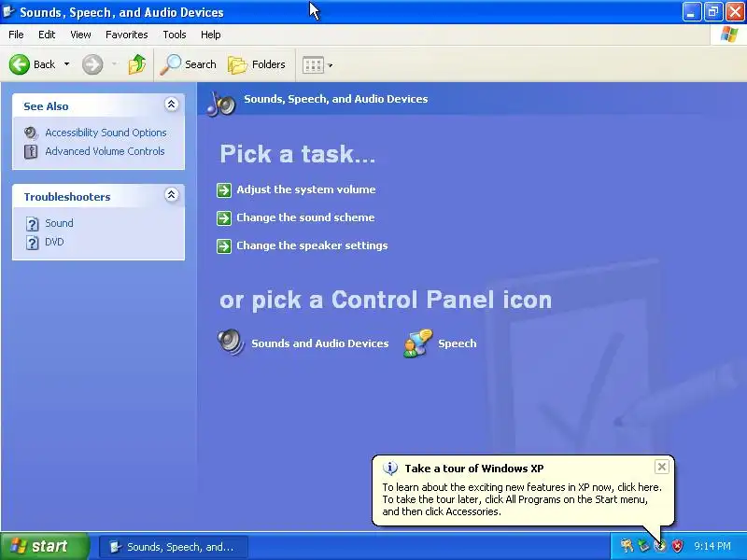Click the Sound troubleshooter question-mark icon

coord(32,224)
